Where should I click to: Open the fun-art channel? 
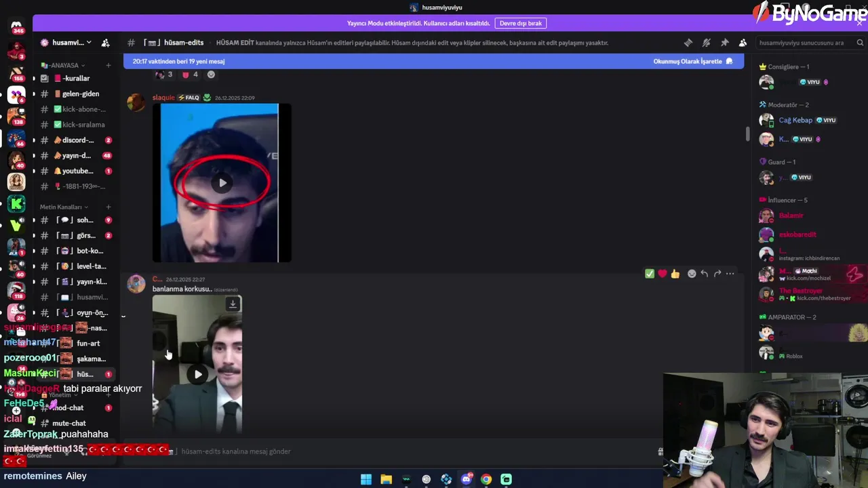point(87,344)
